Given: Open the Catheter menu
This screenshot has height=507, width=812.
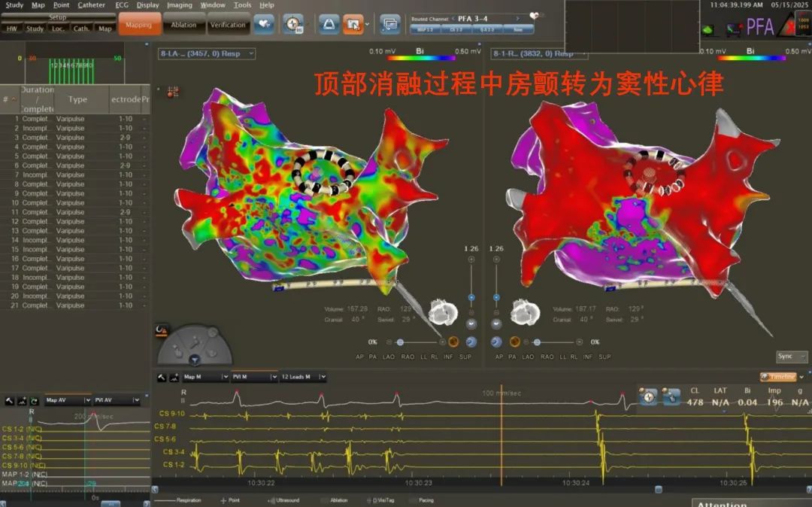Looking at the screenshot, I should pos(91,5).
